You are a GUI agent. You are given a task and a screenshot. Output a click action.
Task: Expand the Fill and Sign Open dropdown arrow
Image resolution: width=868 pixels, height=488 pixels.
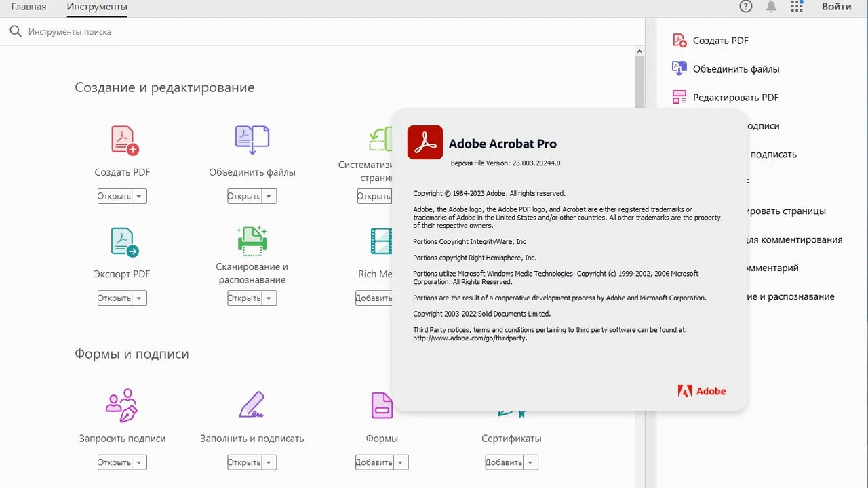tap(269, 463)
